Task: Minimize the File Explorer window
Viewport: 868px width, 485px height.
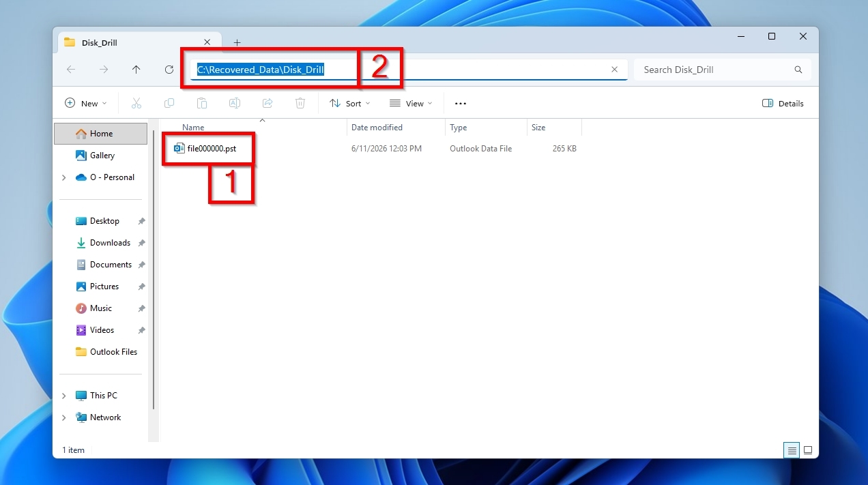Action: [740, 37]
